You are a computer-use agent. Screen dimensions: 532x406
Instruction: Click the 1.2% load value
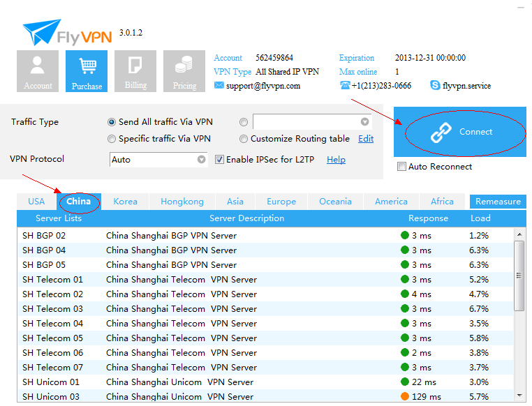point(479,236)
